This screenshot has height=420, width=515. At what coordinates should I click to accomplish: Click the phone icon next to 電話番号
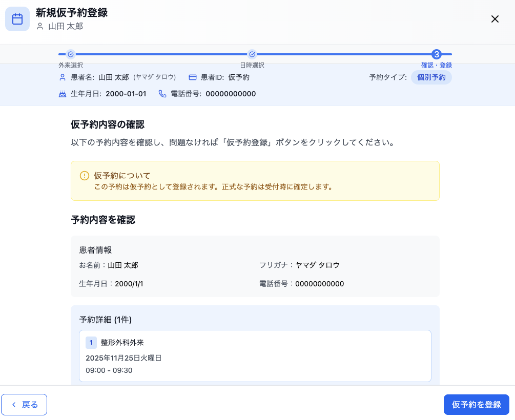click(163, 94)
